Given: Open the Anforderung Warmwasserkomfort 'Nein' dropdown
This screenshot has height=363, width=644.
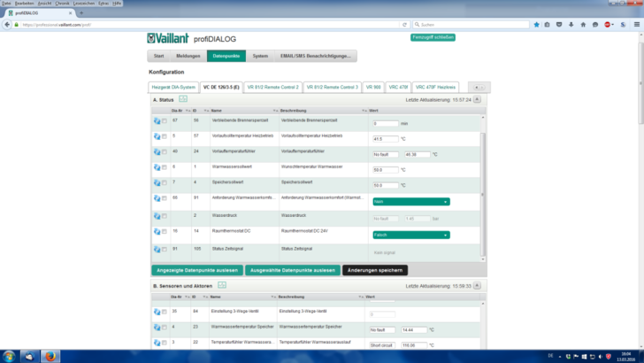Looking at the screenshot, I should pyautogui.click(x=410, y=202).
